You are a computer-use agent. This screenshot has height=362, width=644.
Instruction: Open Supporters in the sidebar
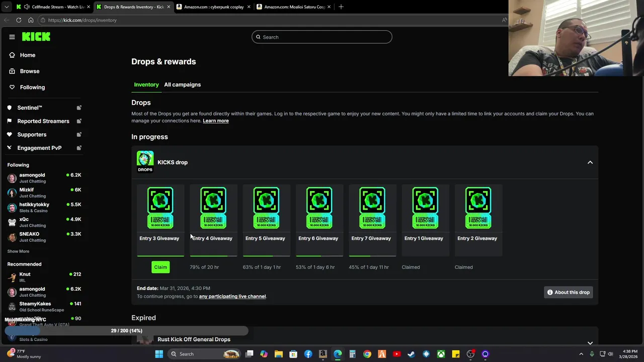pyautogui.click(x=32, y=134)
